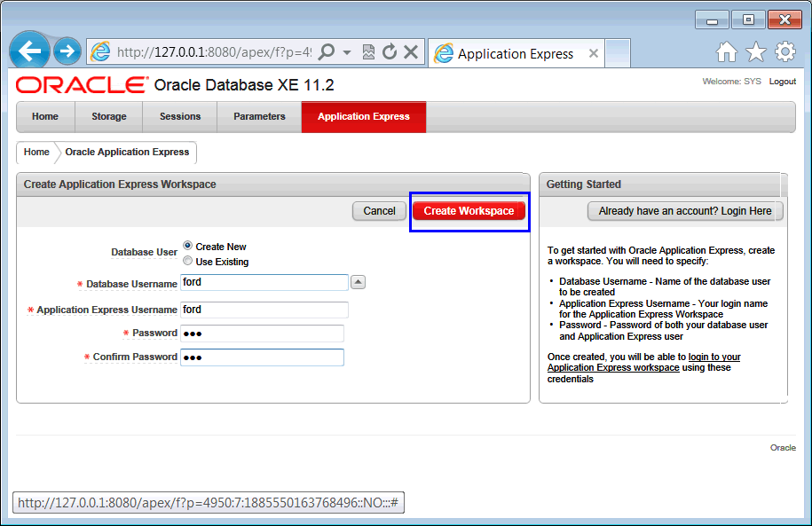Click the Database Username label

[x=131, y=284]
